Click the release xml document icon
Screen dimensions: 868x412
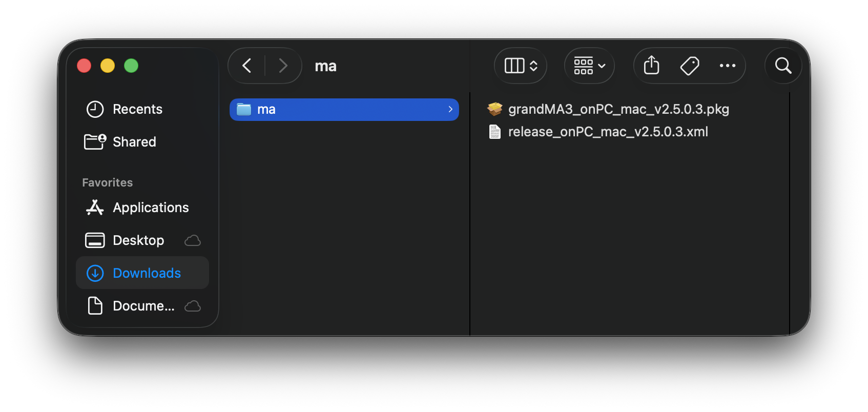point(495,132)
